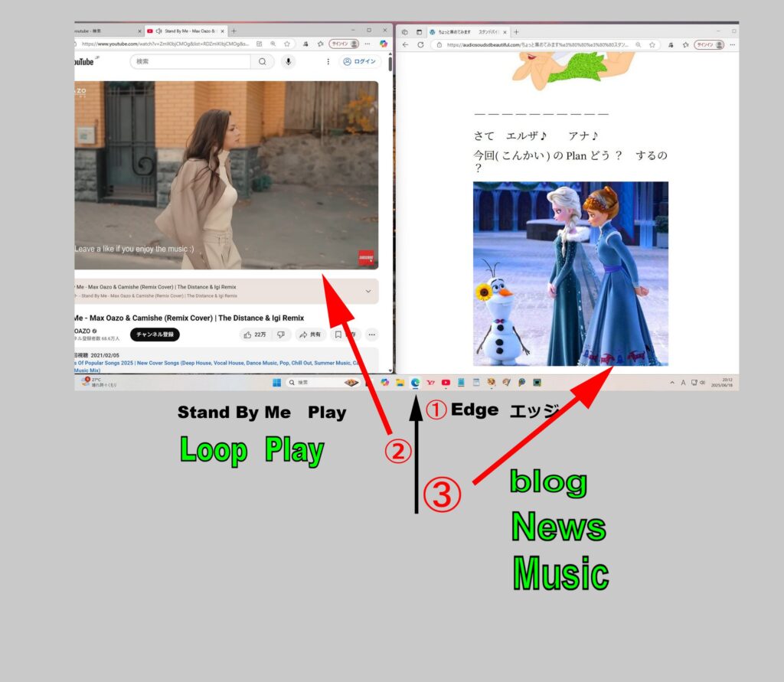
Task: Add blog page to favorites with star
Action: pos(652,45)
